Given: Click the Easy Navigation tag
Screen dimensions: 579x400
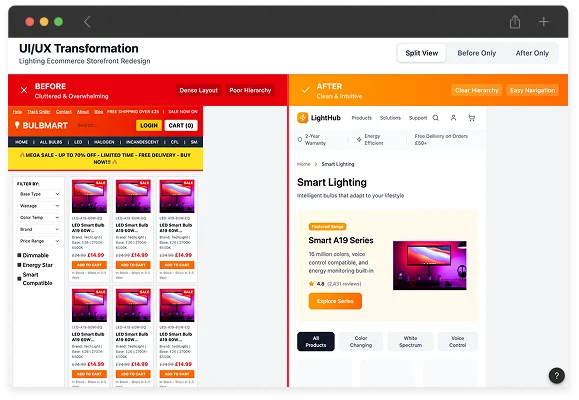Looking at the screenshot, I should tap(532, 90).
